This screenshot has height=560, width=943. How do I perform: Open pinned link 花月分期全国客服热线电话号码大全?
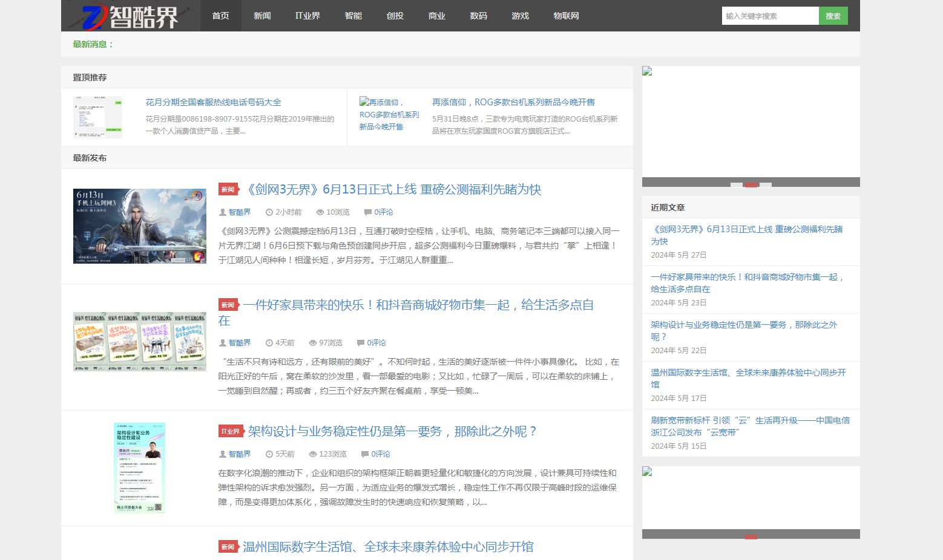click(213, 102)
